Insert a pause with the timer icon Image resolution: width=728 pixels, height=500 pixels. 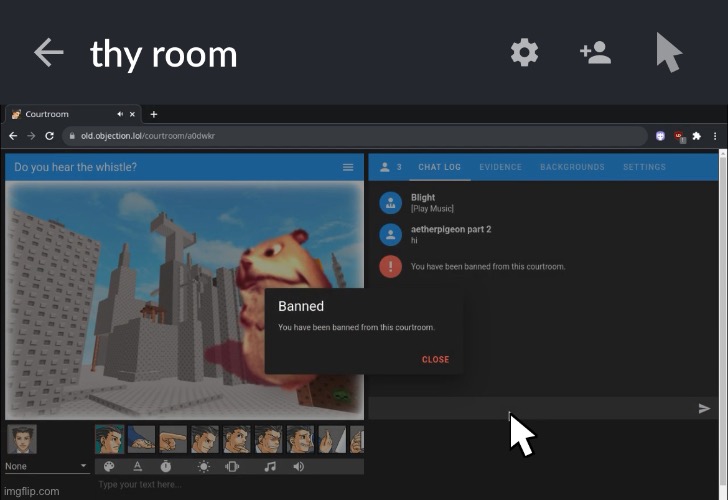(x=166, y=467)
